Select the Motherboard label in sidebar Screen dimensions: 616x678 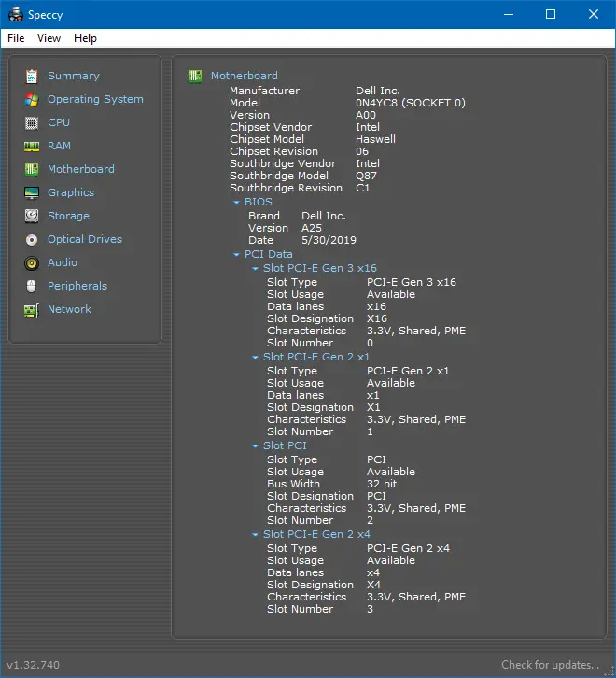pyautogui.click(x=81, y=169)
